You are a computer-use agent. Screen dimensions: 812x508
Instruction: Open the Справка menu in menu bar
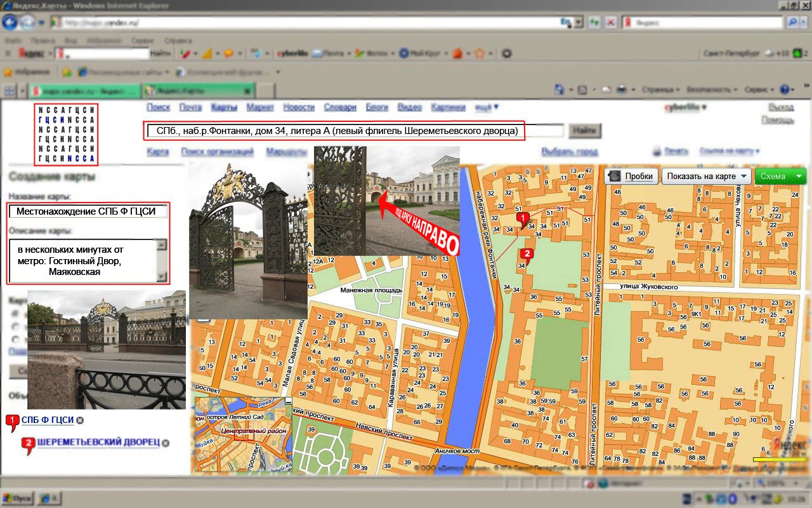tap(178, 40)
